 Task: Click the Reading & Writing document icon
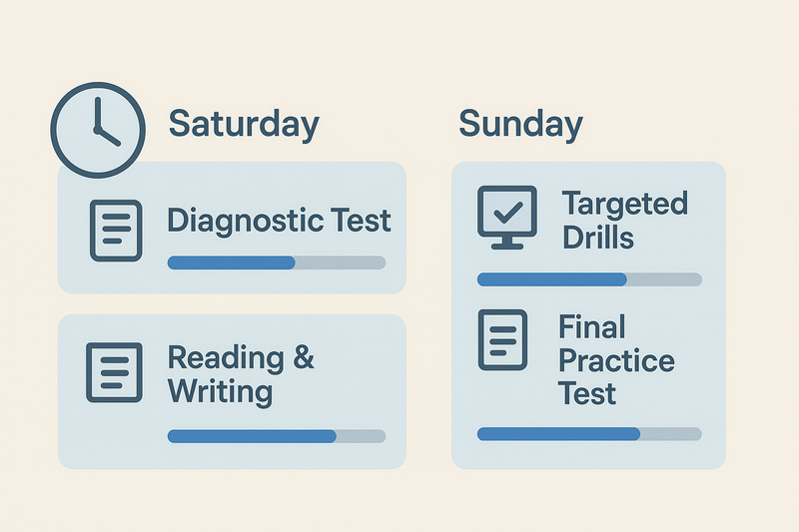(114, 372)
